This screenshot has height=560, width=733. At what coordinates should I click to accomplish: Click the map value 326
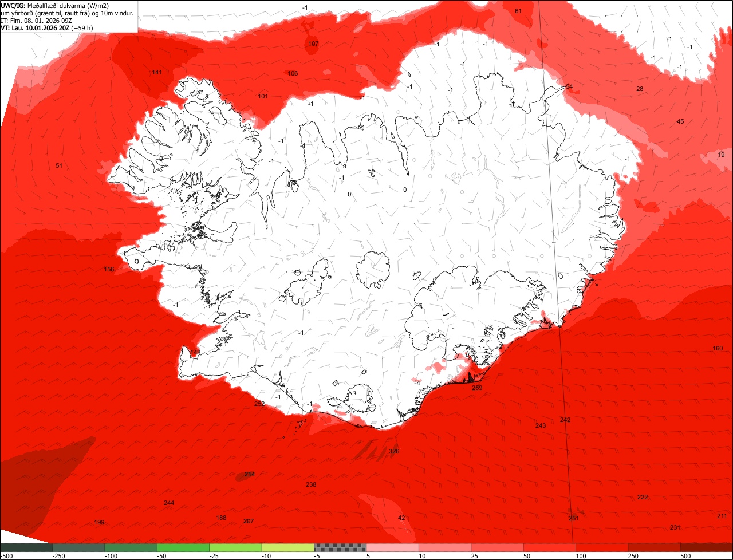[394, 451]
